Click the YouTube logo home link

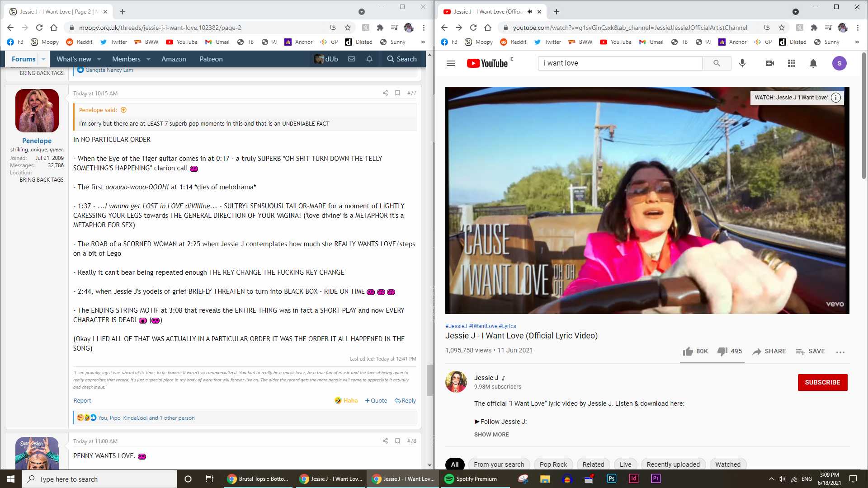[487, 63]
